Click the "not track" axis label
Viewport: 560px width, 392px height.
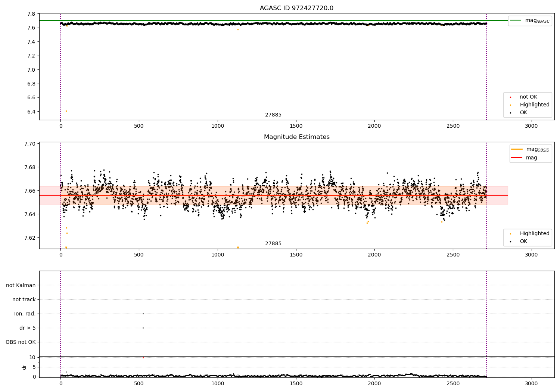pos(24,300)
